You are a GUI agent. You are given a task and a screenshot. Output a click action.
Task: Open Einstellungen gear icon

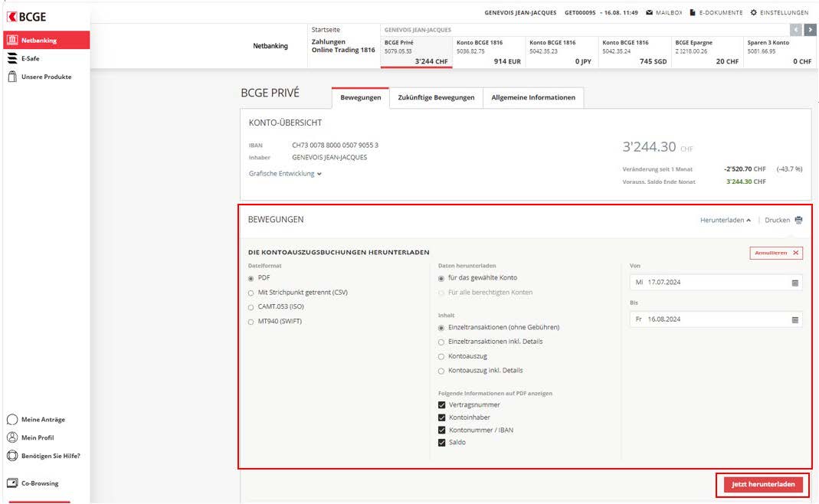tap(753, 12)
